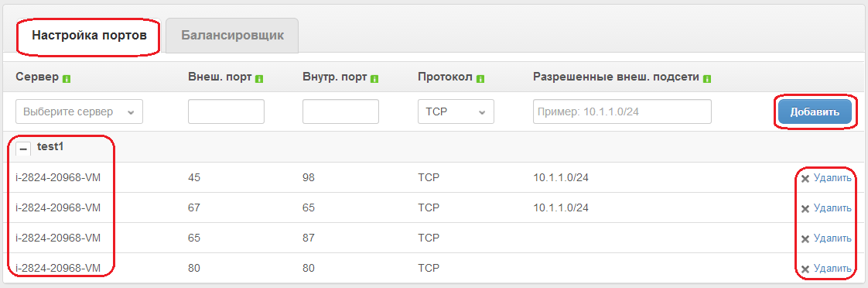The height and width of the screenshot is (288, 868).
Task: Click the info icon beside Внутр. порт
Action: pyautogui.click(x=374, y=79)
